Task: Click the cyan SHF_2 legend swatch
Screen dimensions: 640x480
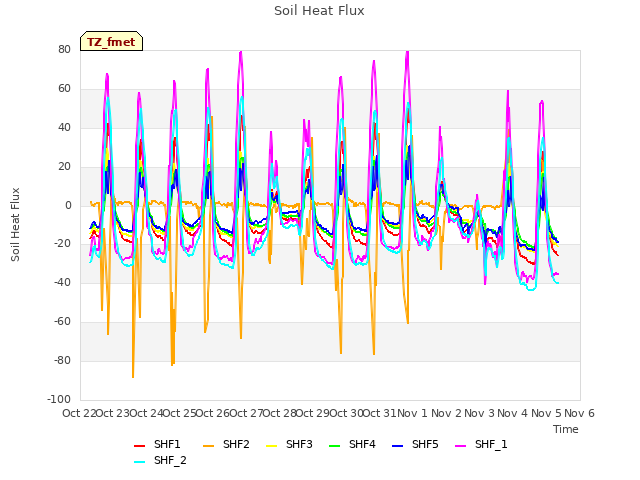Action: click(x=140, y=462)
